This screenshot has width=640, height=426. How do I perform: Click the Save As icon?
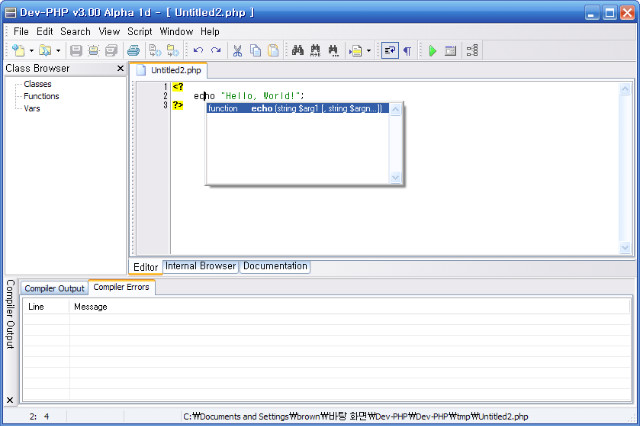pos(93,51)
